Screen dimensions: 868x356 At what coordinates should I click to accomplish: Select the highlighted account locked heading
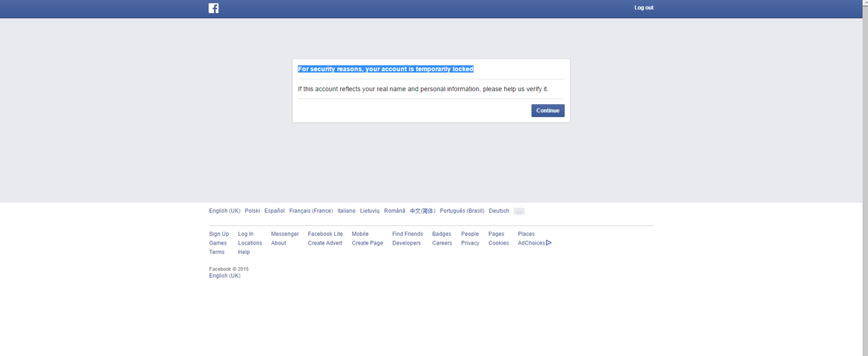[x=386, y=69]
